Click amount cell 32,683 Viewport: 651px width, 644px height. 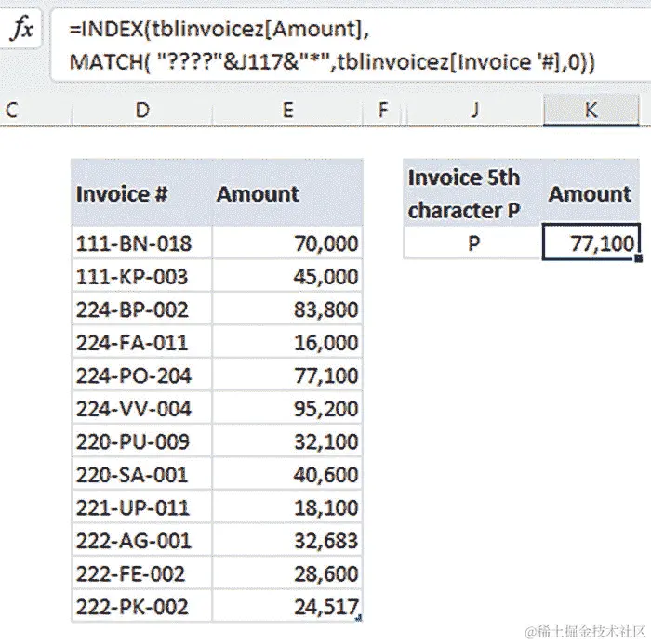[287, 540]
